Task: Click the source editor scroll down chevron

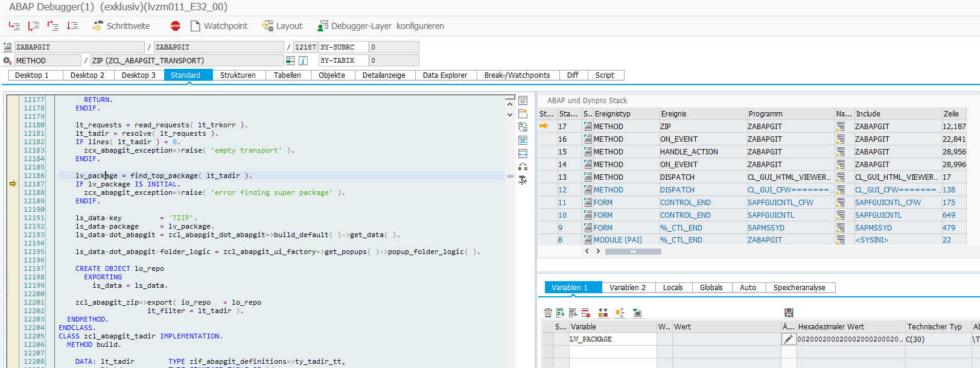Action: 510,115
